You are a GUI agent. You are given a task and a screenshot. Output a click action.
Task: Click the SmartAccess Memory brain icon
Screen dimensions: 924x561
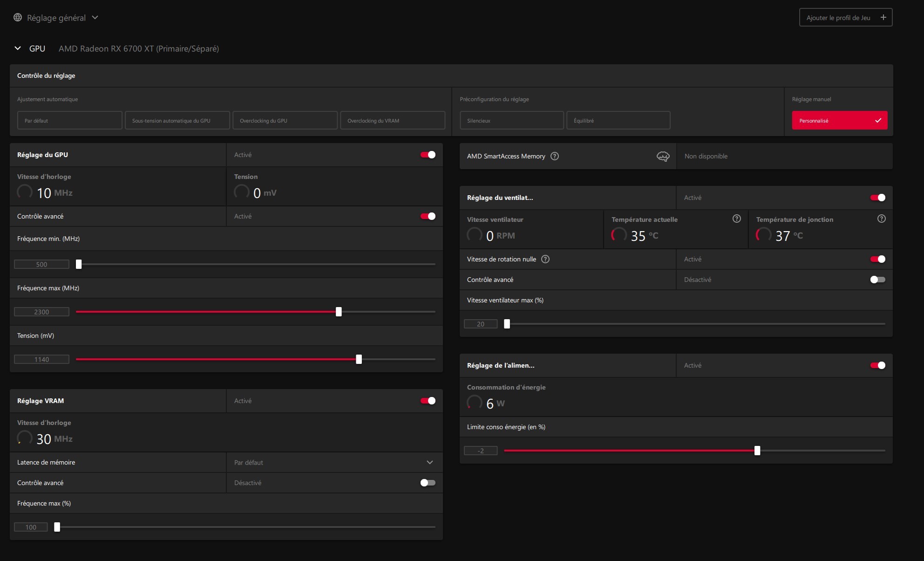663,156
